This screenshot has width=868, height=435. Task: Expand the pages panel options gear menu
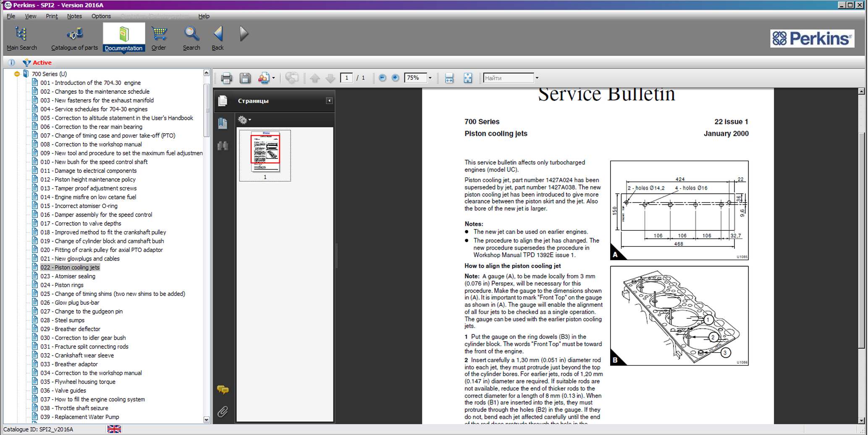coord(244,120)
